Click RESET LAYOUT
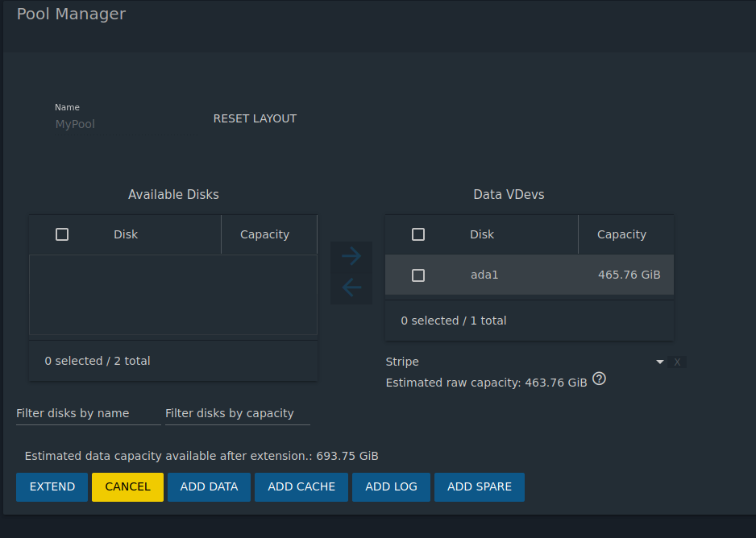This screenshot has height=538, width=756. click(x=255, y=118)
